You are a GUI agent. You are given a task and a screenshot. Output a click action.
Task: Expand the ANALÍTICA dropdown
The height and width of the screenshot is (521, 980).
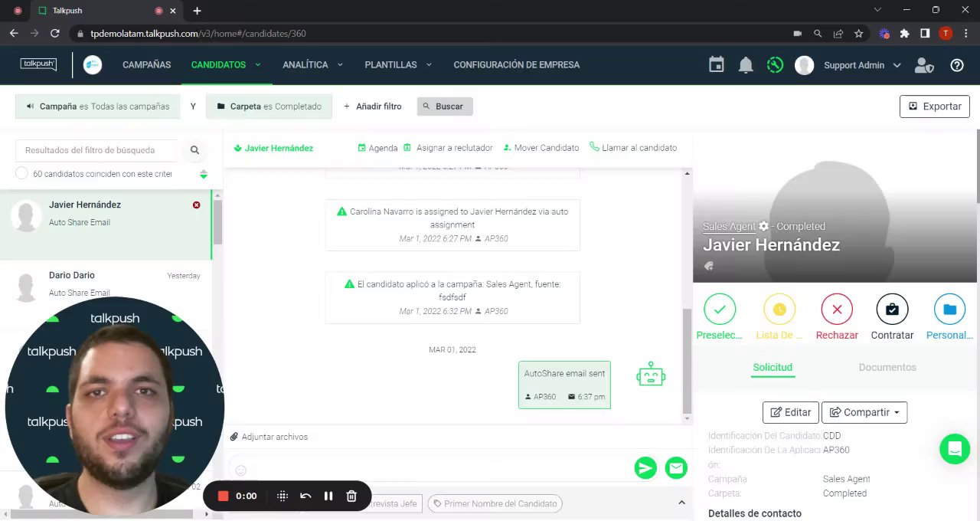click(x=340, y=65)
